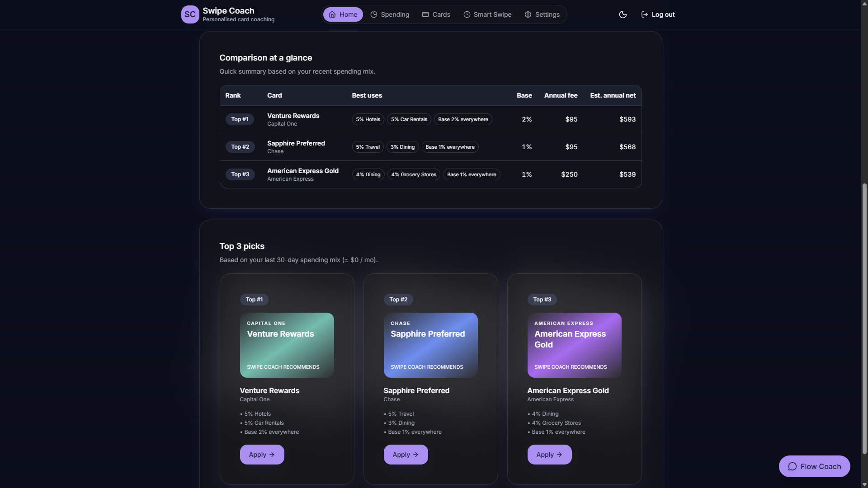Viewport: 868px width, 488px height.
Task: Apply for American Express Gold card
Action: coord(549,455)
